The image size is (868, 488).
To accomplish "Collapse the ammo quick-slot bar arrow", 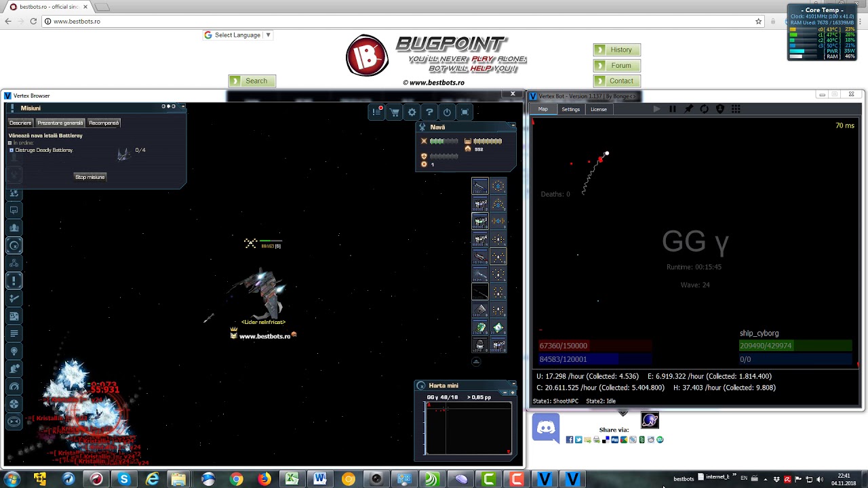I will click(x=476, y=361).
